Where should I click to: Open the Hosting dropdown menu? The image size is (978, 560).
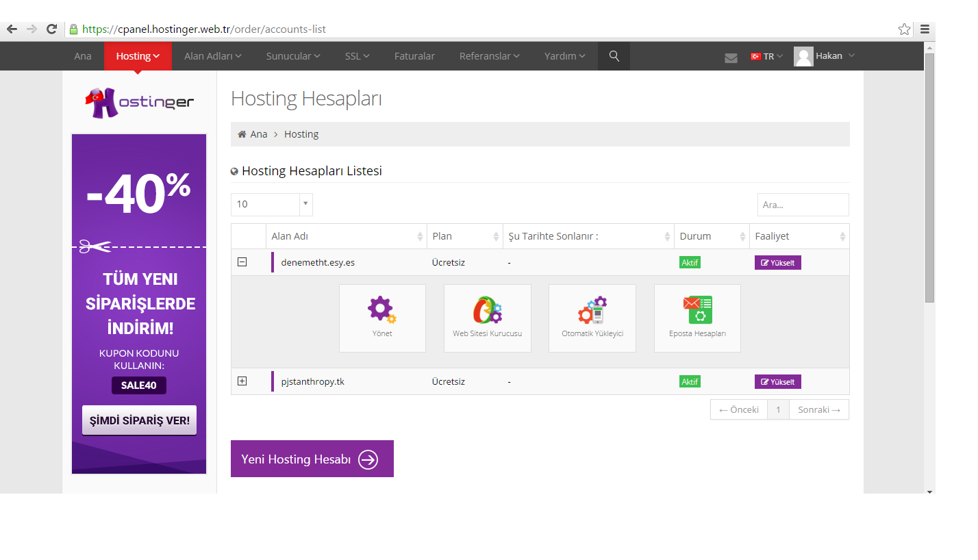coord(138,56)
